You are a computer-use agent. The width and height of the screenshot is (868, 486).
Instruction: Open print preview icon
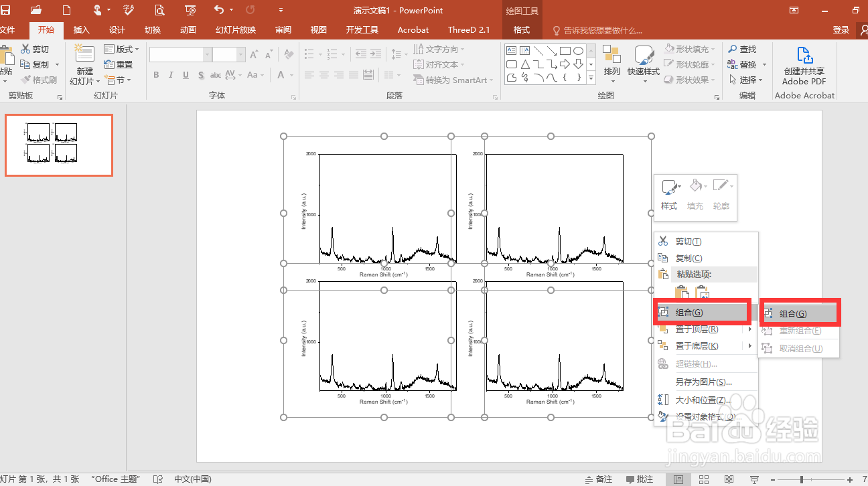(159, 10)
